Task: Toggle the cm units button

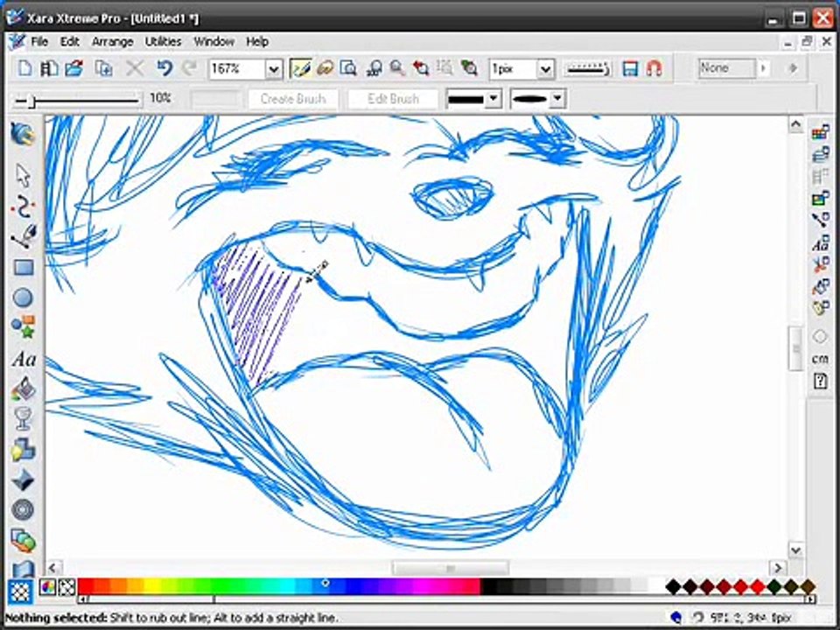Action: pyautogui.click(x=820, y=359)
